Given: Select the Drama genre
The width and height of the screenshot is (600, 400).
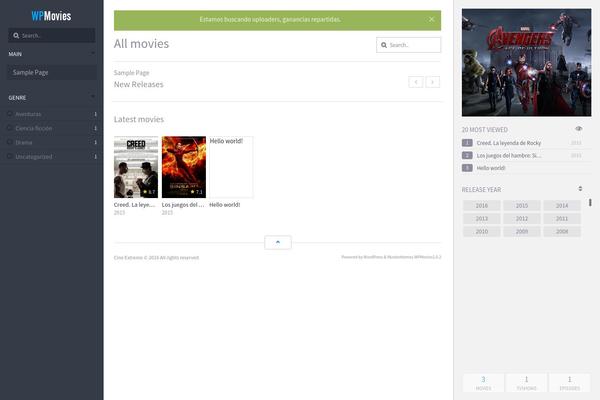Looking at the screenshot, I should [24, 142].
